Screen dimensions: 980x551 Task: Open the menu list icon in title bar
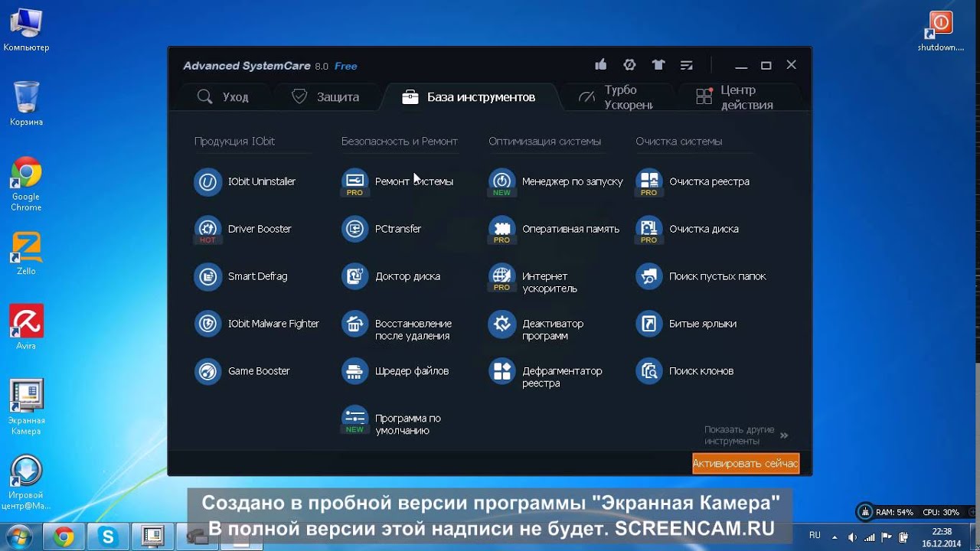tap(686, 65)
